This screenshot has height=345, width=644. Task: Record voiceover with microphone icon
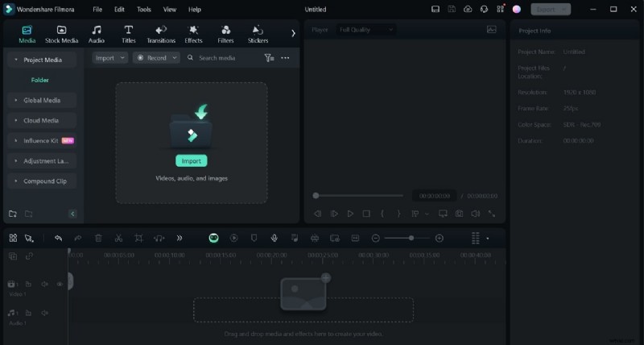[275, 238]
